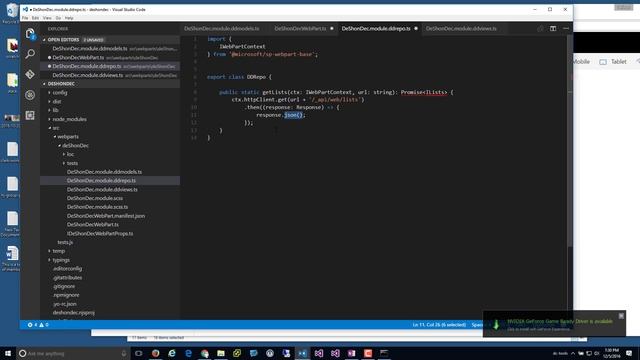Image resolution: width=640 pixels, height=360 pixels.
Task: Open the View menu
Action: (x=47, y=18)
